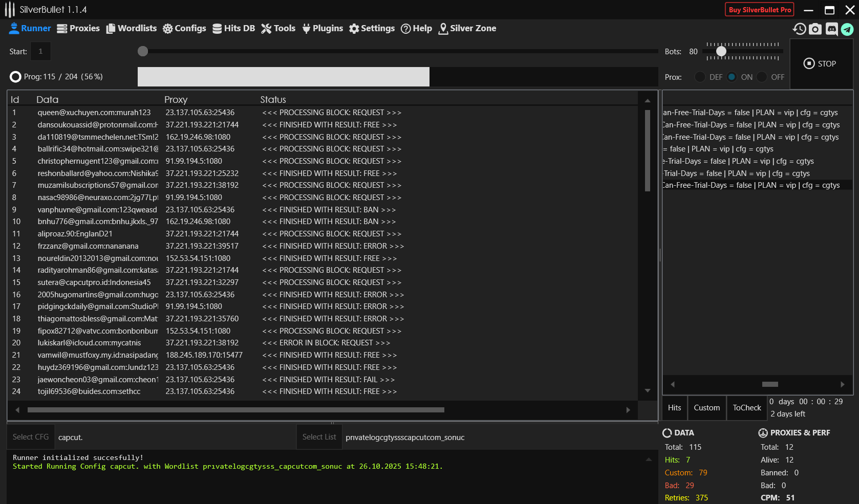Viewport: 859px width, 504px height.
Task: Click the data list scroll-left arrow
Action: [17, 410]
